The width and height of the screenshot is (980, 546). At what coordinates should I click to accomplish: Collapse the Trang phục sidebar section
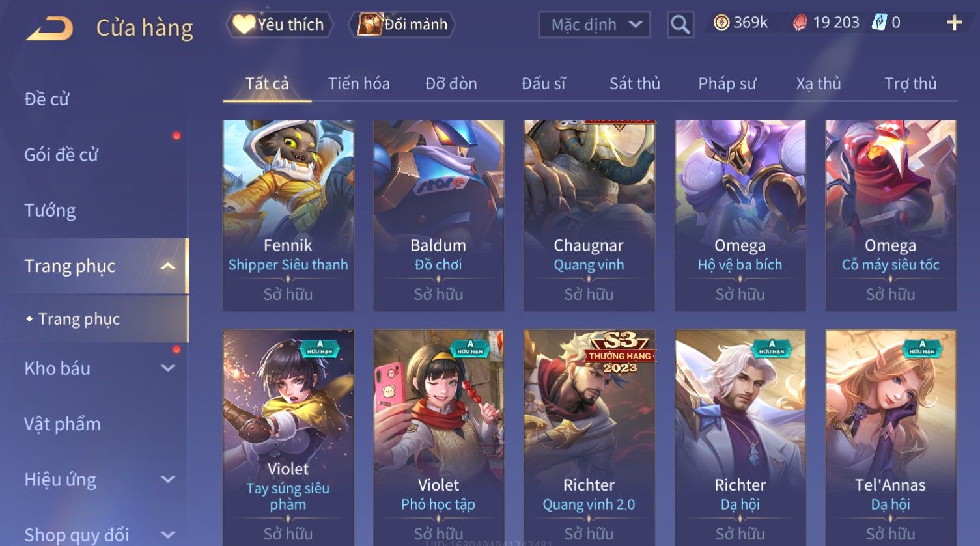pyautogui.click(x=167, y=266)
